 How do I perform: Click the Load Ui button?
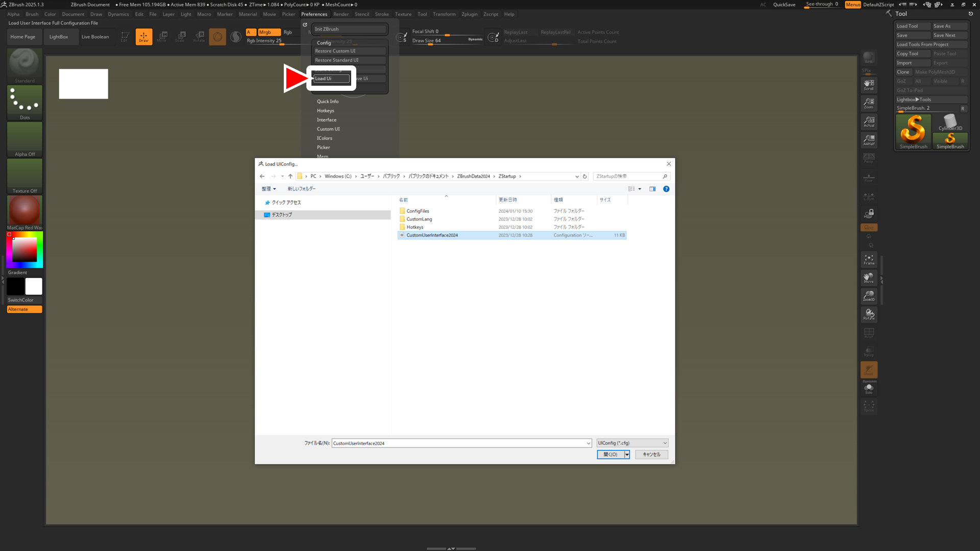[331, 79]
